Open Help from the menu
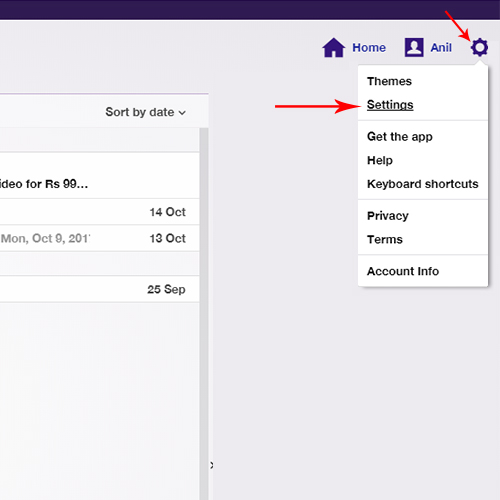500x500 pixels. click(x=380, y=160)
